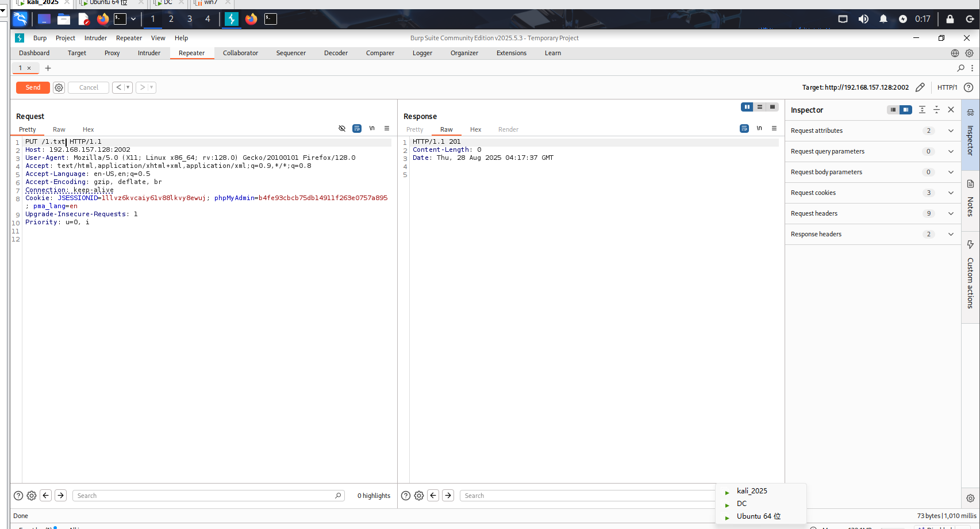Open the Help menu
Viewport: 980px width, 529px height.
tap(181, 38)
